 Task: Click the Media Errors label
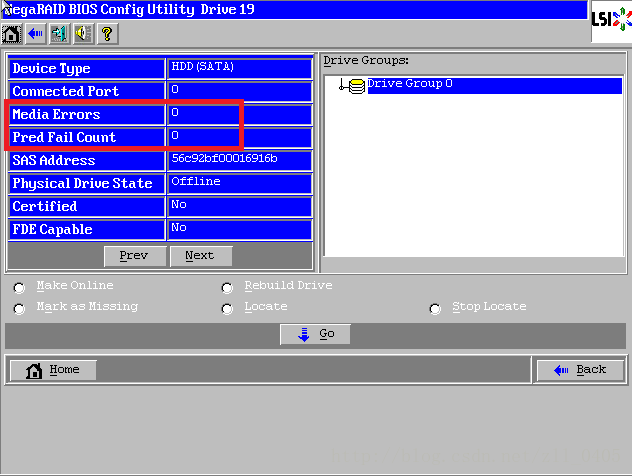[56, 114]
